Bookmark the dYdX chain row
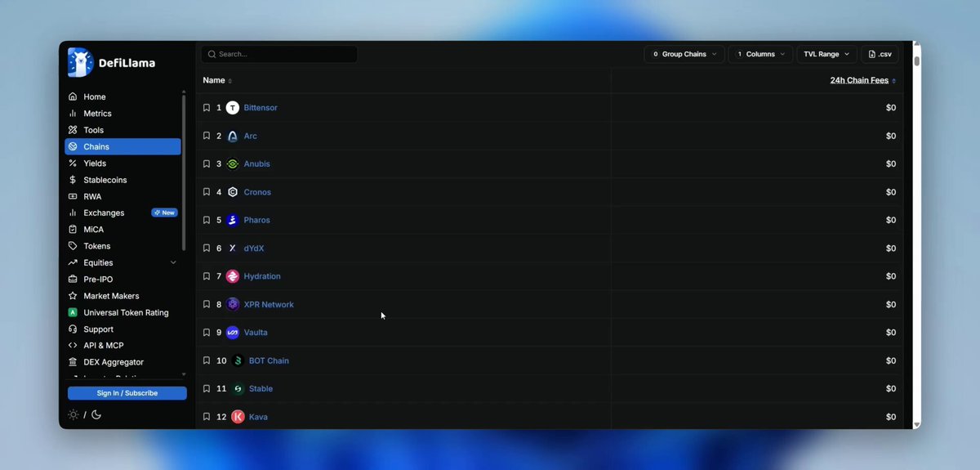The width and height of the screenshot is (980, 470). [x=207, y=248]
